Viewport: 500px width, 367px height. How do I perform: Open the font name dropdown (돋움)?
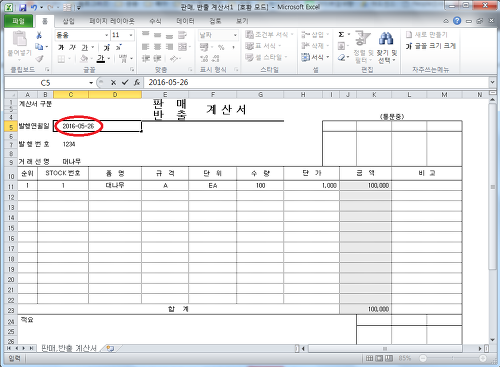pos(107,35)
